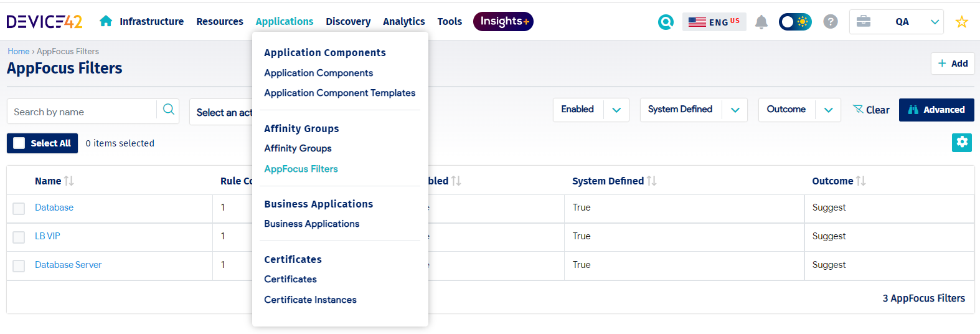Viewport: 980px width, 334px height.
Task: Click the Home breadcrumb link
Action: pos(19,51)
